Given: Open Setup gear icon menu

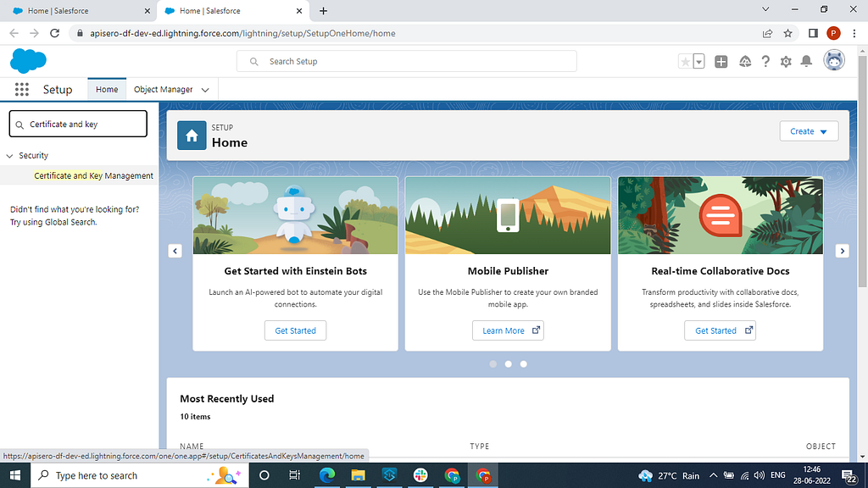Looking at the screenshot, I should [x=786, y=61].
